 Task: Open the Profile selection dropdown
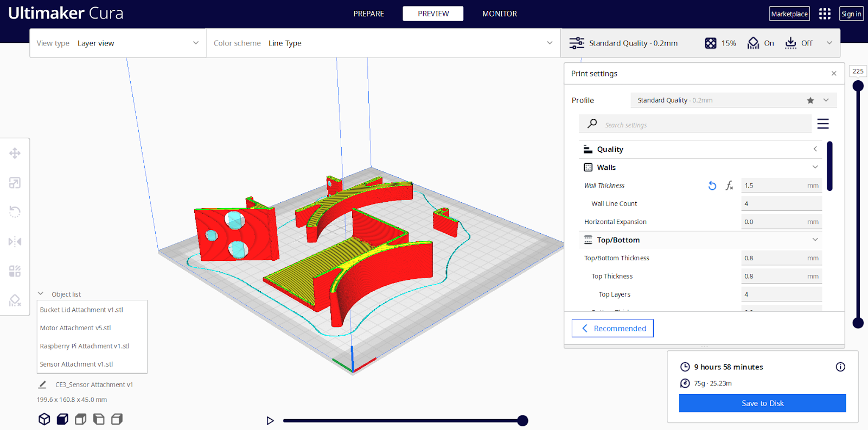tap(733, 100)
